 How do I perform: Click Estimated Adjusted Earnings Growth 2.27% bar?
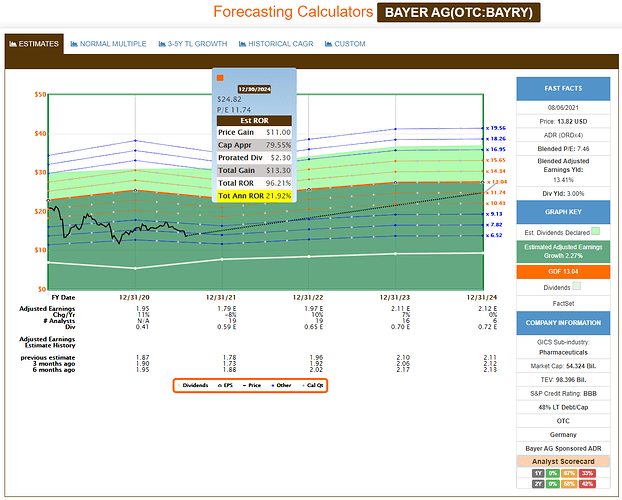(563, 251)
